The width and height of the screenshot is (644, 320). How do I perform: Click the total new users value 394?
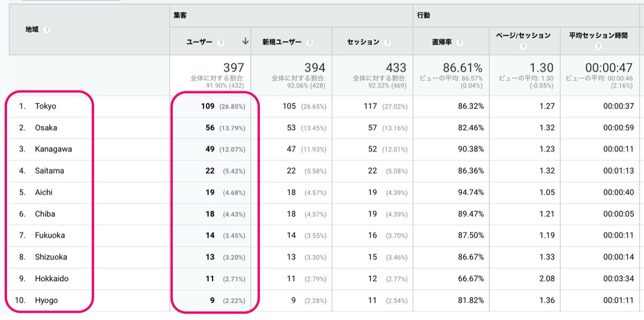coord(315,68)
